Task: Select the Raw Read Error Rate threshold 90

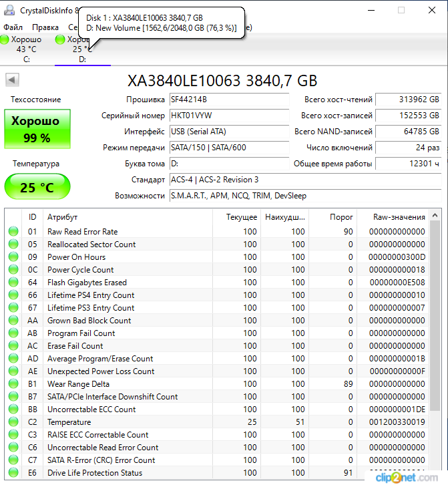Action: (348, 232)
